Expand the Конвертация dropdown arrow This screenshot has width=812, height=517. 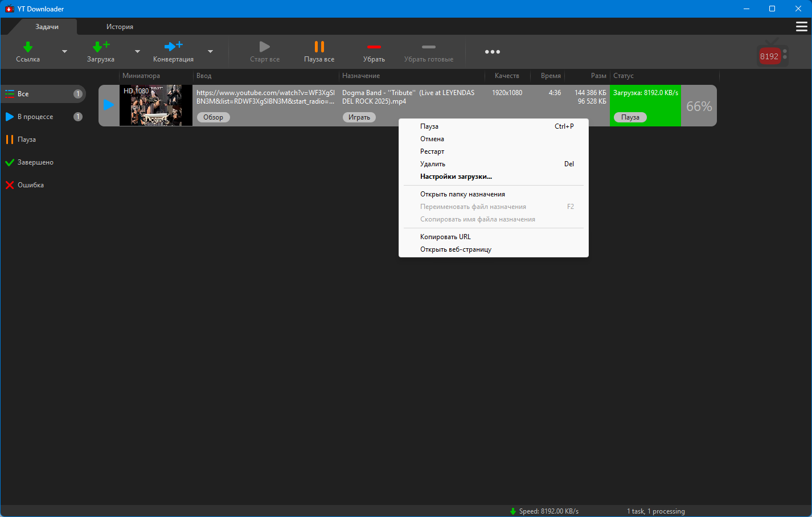click(x=210, y=52)
